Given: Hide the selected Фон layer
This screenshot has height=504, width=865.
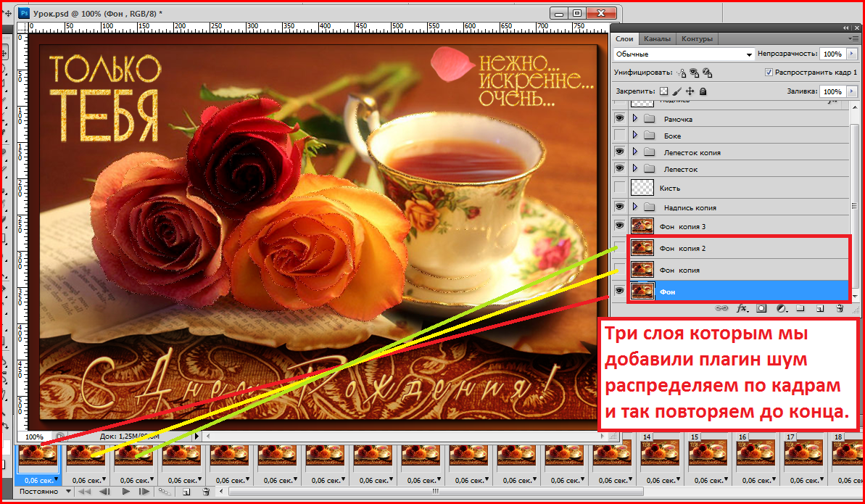Looking at the screenshot, I should [x=619, y=291].
